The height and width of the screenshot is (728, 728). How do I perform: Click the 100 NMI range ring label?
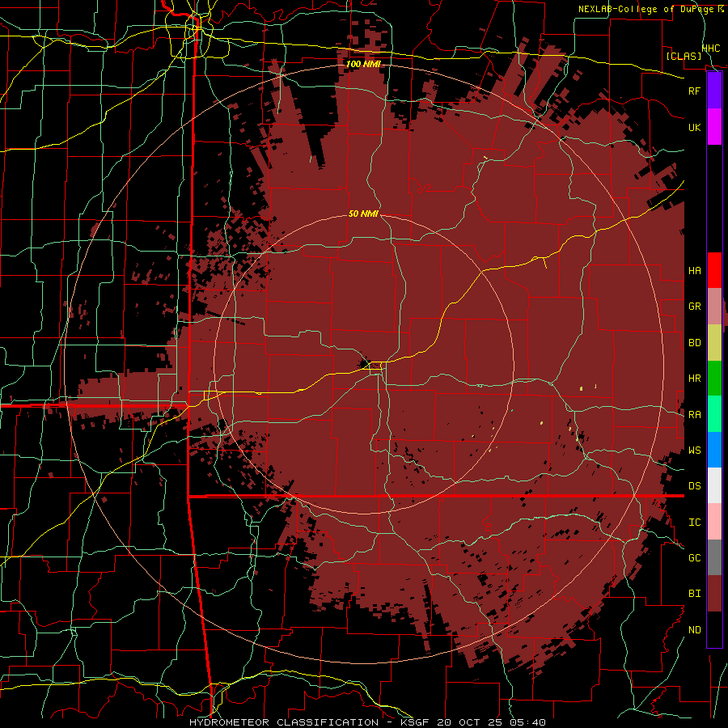[x=363, y=64]
